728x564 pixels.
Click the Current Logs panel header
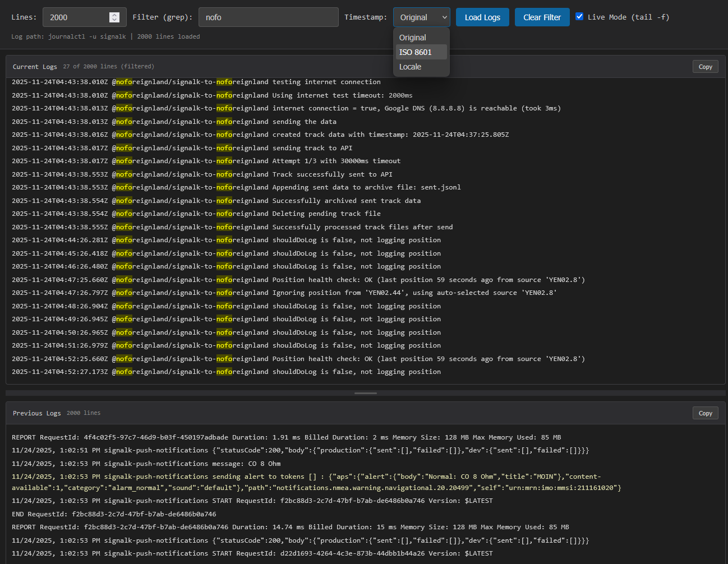[x=35, y=67]
